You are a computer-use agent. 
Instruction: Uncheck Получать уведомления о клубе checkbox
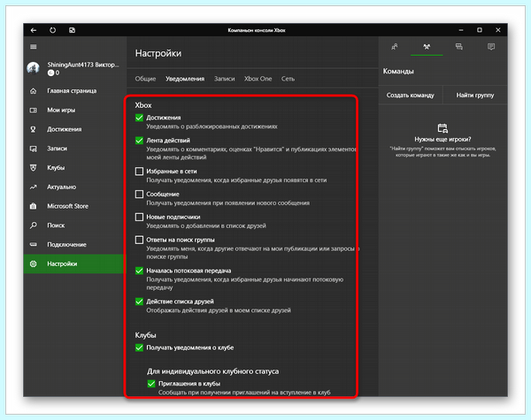coord(139,347)
